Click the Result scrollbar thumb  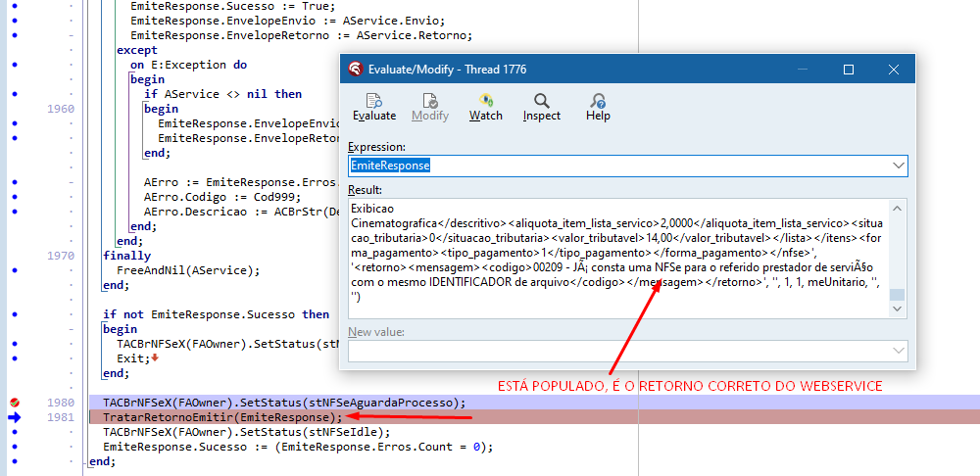pyautogui.click(x=897, y=295)
